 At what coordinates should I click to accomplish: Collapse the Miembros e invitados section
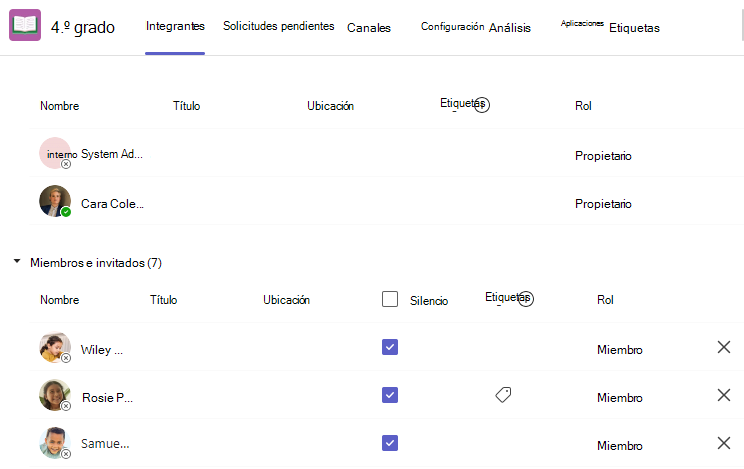click(17, 261)
